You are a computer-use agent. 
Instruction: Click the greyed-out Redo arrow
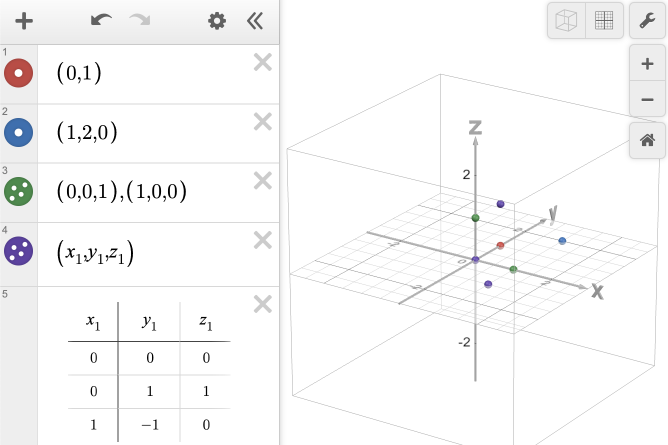coord(140,21)
